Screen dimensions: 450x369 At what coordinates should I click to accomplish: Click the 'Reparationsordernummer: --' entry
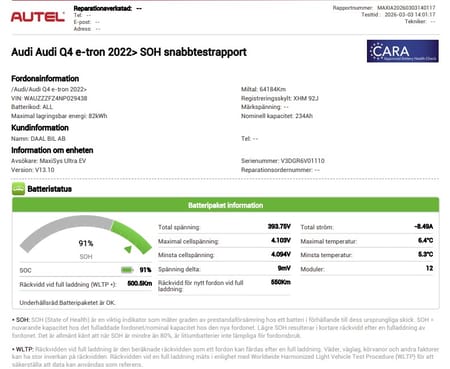click(280, 170)
